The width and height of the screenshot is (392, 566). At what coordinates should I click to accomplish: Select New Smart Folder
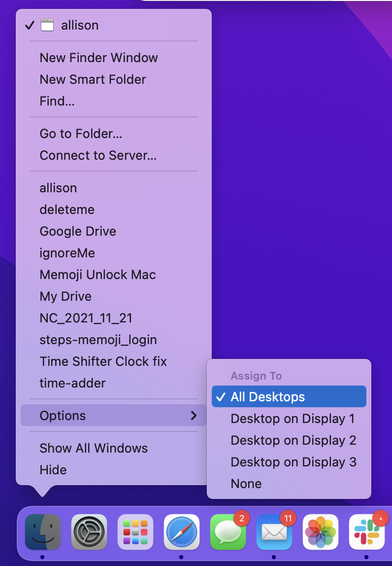[x=93, y=79]
